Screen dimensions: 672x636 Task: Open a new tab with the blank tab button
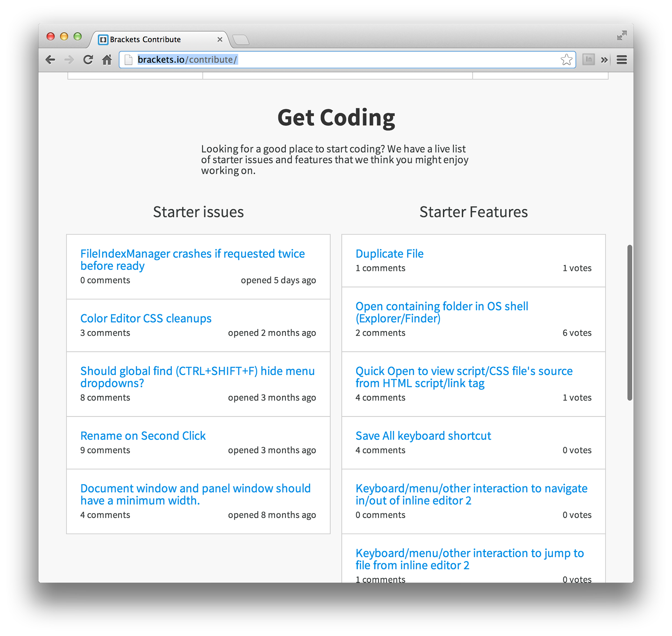pos(241,40)
